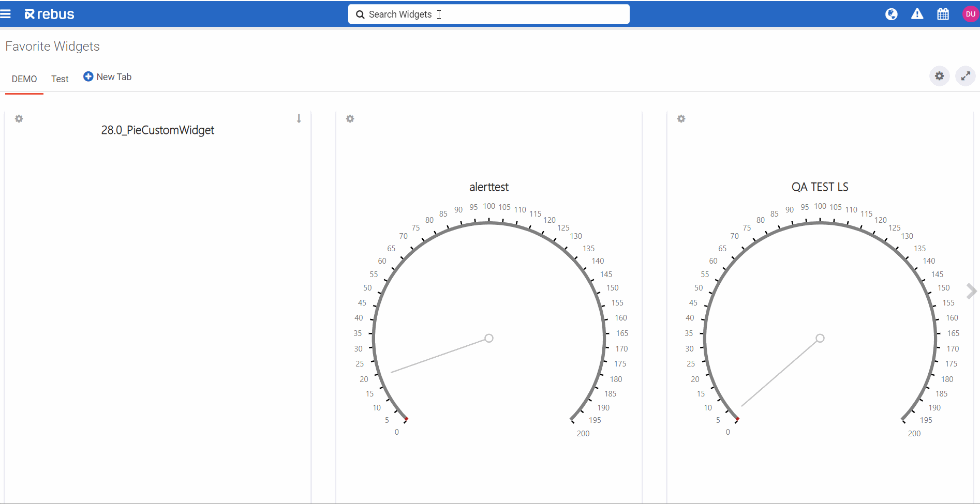Click the alerttest gauge needle pivot

point(489,338)
